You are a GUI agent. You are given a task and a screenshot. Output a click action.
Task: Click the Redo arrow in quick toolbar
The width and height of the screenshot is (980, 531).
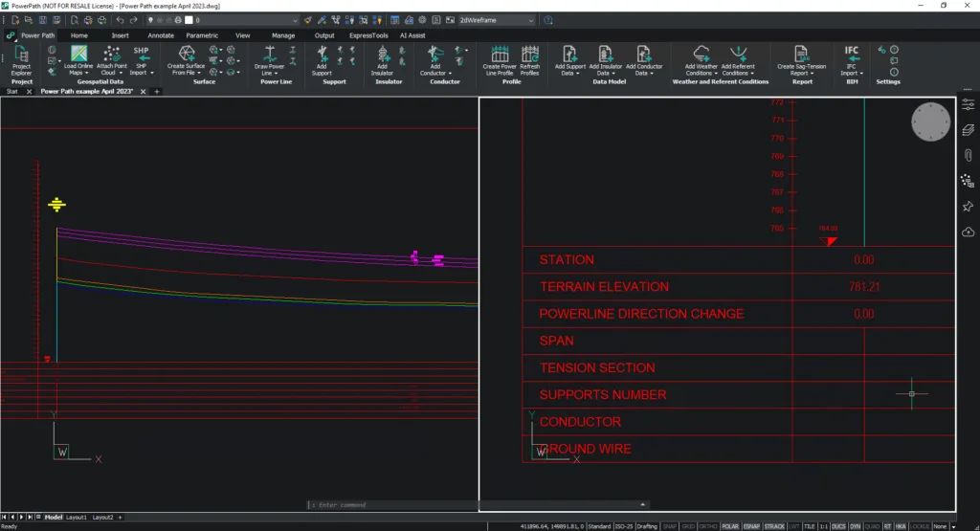[133, 20]
